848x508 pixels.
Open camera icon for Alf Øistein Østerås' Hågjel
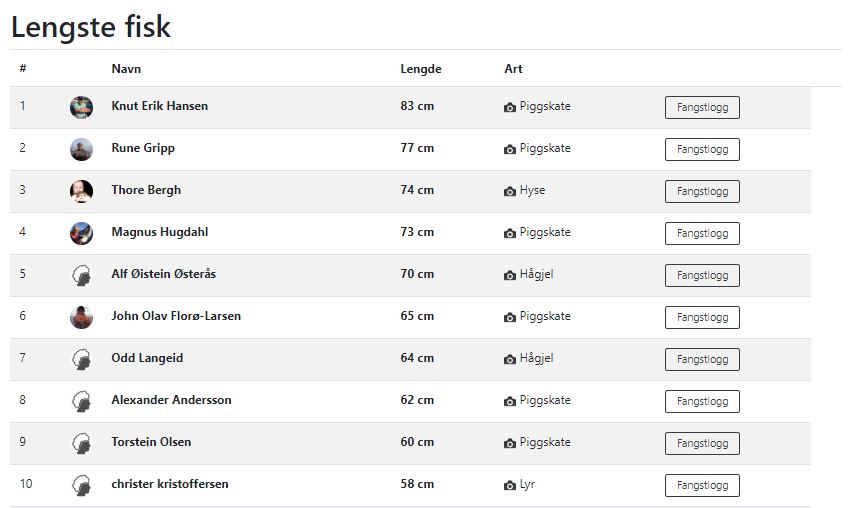point(510,275)
